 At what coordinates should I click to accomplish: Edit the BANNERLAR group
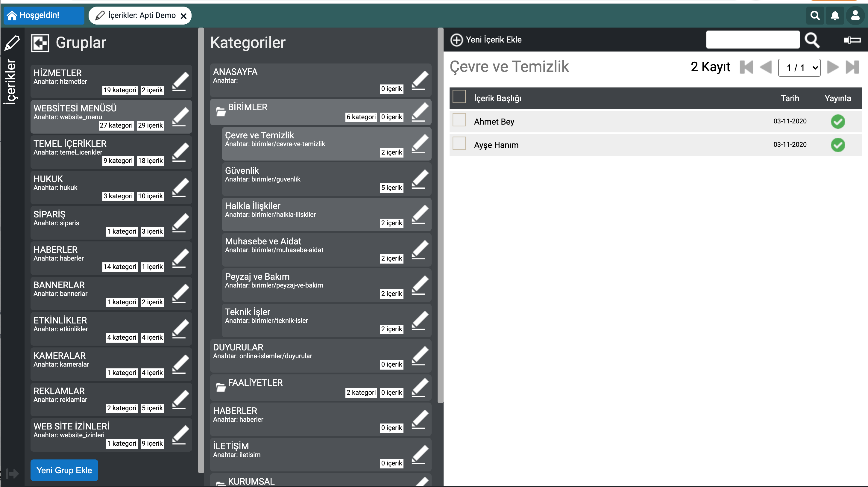pyautogui.click(x=180, y=294)
